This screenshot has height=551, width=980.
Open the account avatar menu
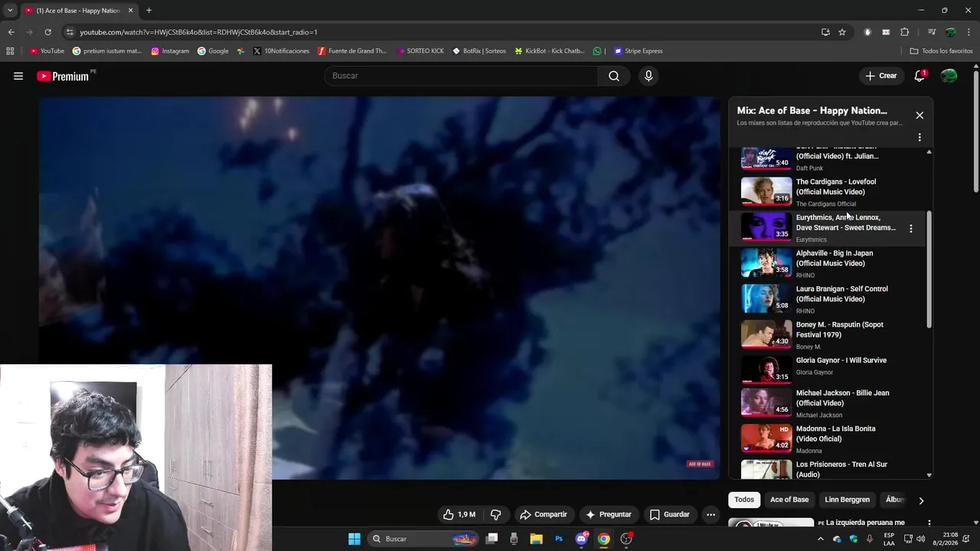tap(949, 76)
